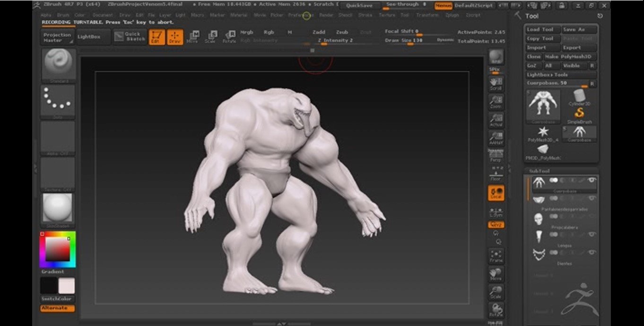644x326 pixels.
Task: Open the Dots stroke type picker
Action: 58,101
